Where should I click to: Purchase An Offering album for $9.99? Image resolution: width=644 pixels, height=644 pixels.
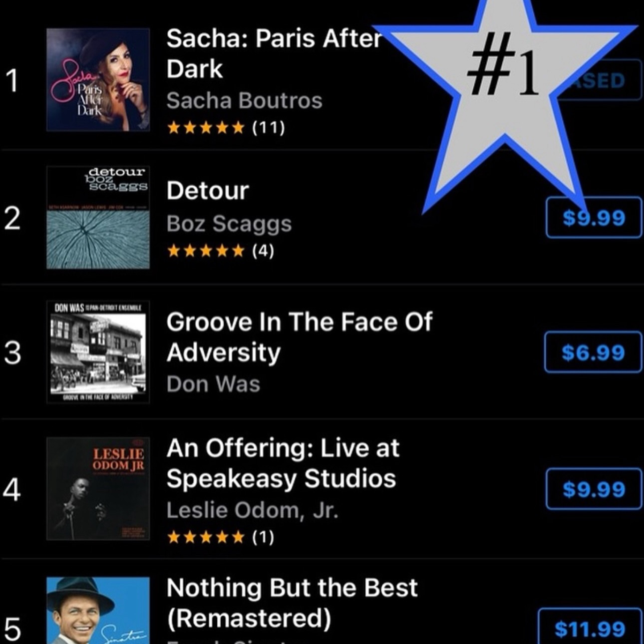593,489
